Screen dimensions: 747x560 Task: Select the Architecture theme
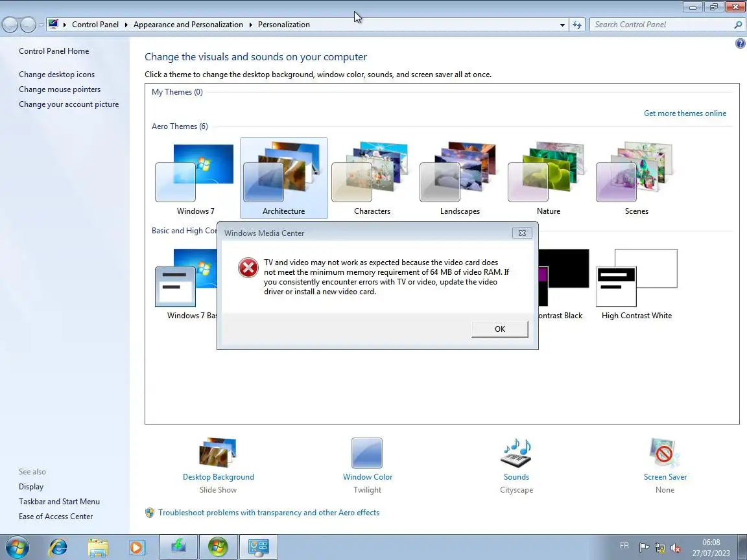click(284, 179)
